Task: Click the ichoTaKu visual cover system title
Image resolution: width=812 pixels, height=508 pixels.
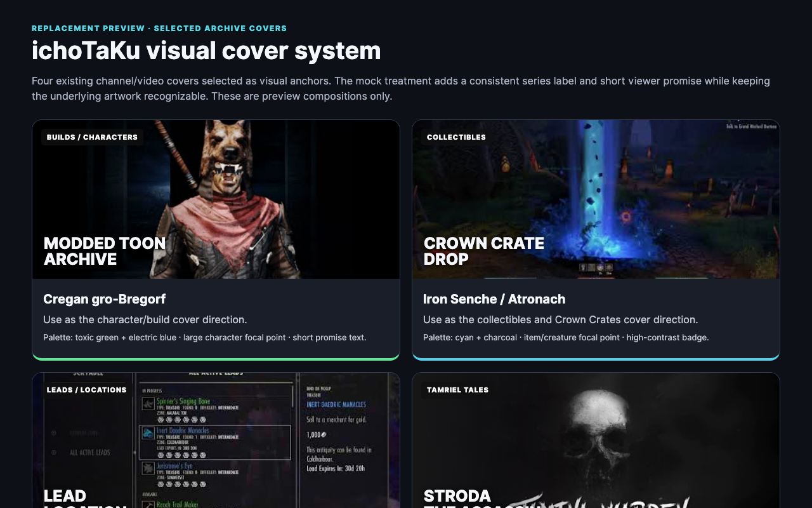Action: [x=206, y=51]
